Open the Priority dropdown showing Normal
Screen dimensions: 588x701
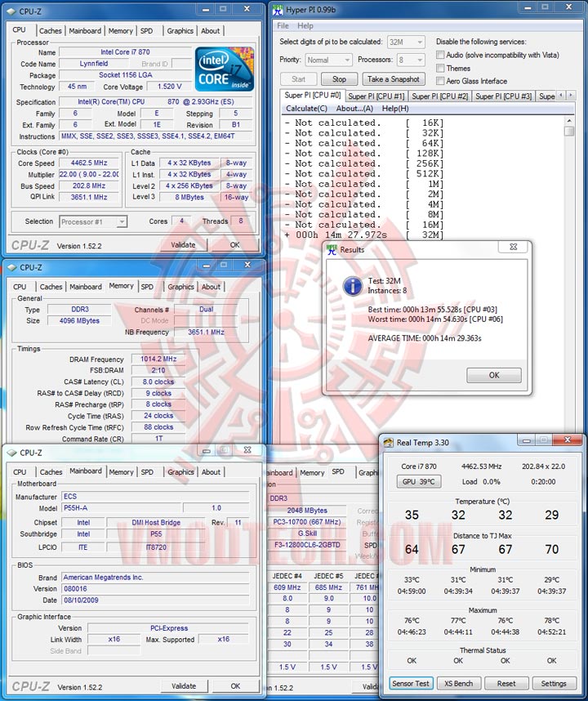tap(329, 60)
